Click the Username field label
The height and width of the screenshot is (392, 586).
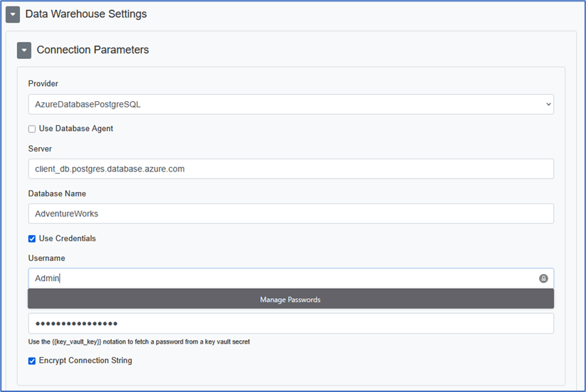tap(46, 258)
